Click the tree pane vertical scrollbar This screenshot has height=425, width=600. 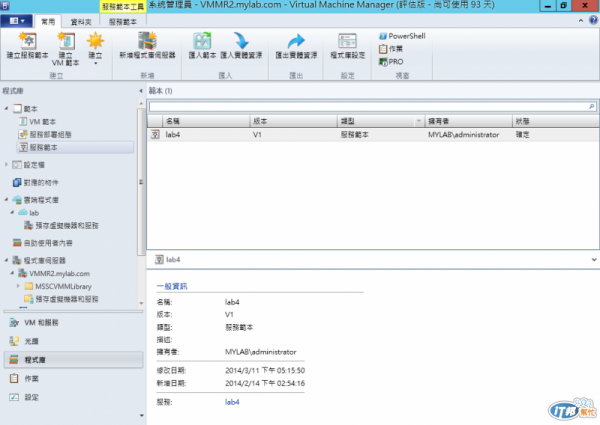click(141, 182)
